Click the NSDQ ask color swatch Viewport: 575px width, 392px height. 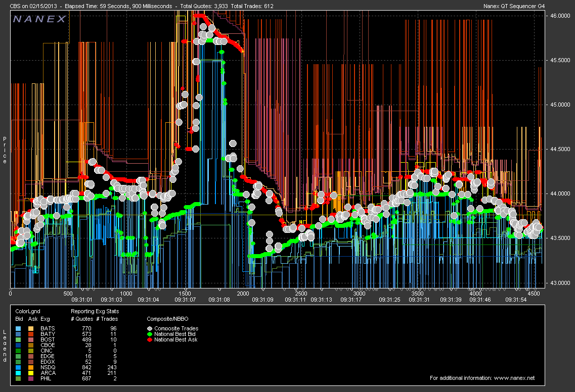coord(31,367)
